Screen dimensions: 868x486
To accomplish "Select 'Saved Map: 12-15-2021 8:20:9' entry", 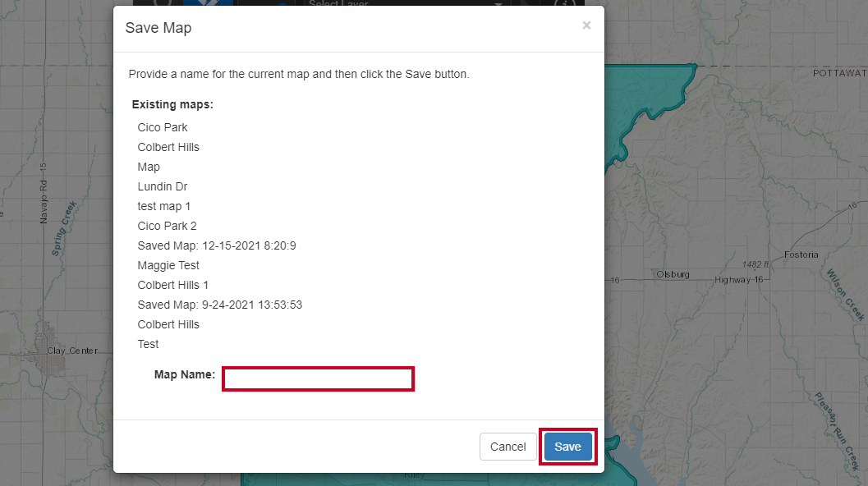I will point(217,245).
